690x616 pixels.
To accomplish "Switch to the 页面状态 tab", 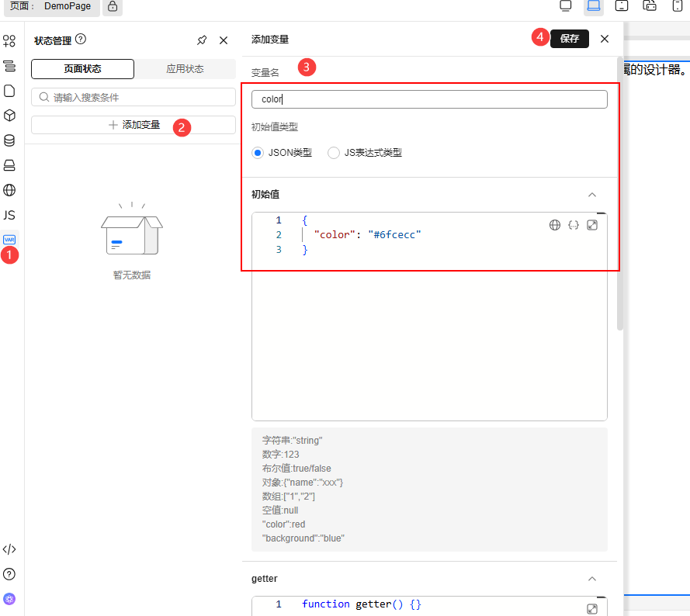I will coord(82,69).
